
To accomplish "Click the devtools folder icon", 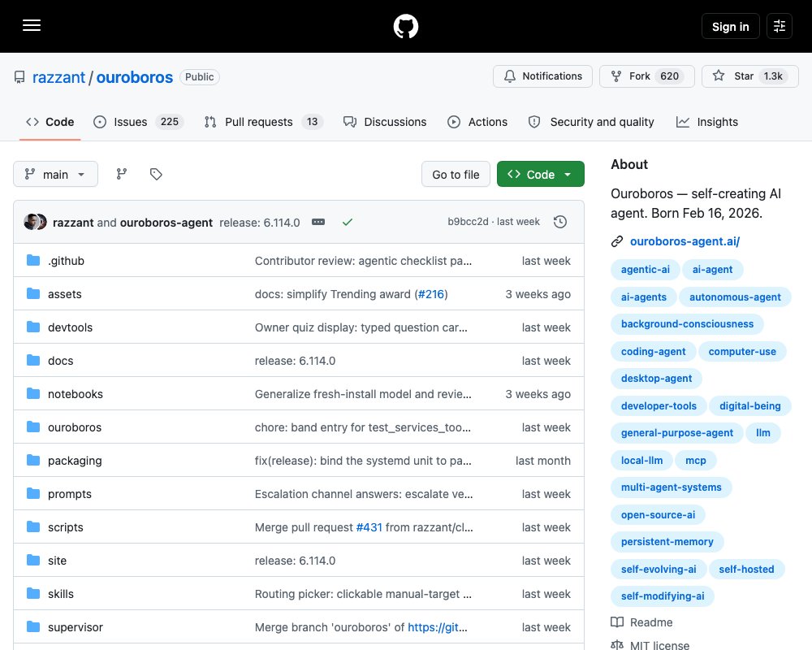I will click(33, 327).
